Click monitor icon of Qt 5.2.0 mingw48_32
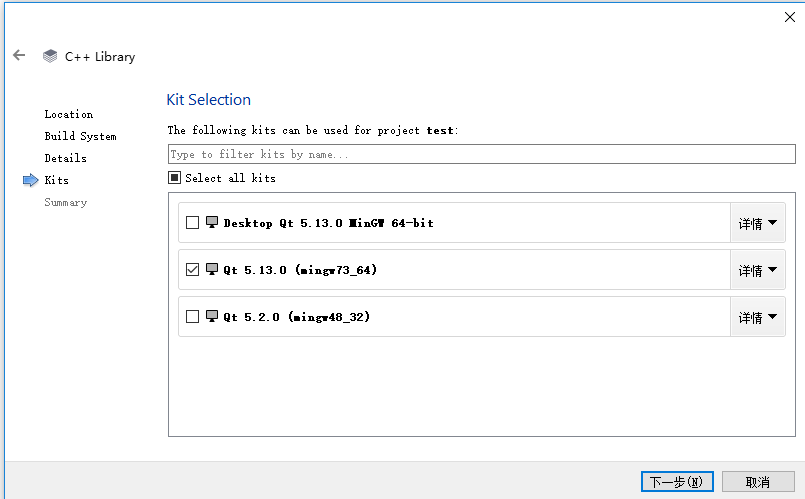The width and height of the screenshot is (805, 499). pyautogui.click(x=212, y=317)
